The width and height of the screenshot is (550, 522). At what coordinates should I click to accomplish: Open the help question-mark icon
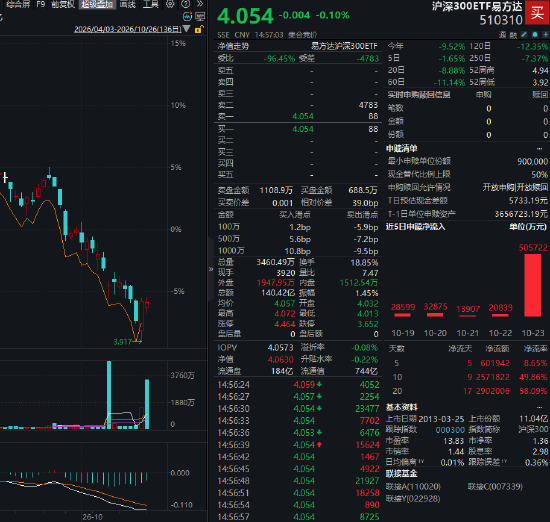186,4
